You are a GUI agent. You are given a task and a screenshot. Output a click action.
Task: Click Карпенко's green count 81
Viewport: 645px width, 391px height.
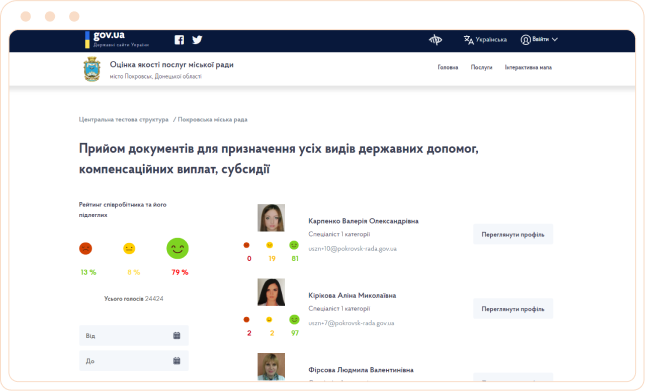[295, 259]
